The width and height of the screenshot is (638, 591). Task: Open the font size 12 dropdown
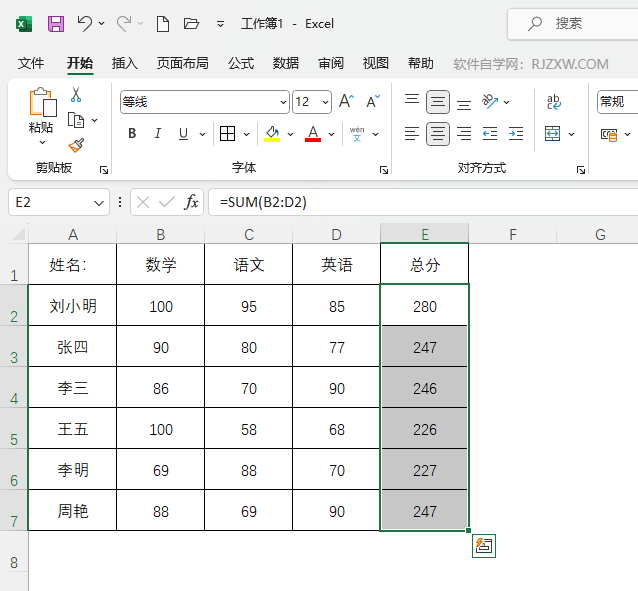[x=326, y=102]
